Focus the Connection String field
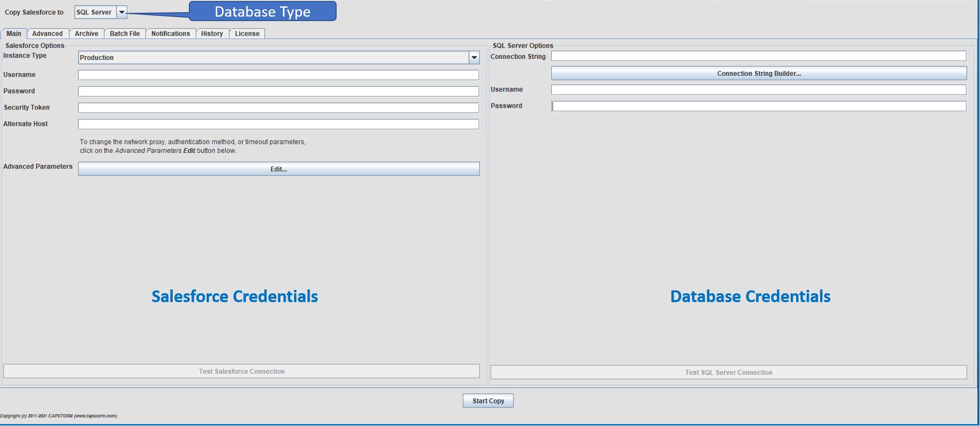The width and height of the screenshot is (980, 426). (x=759, y=56)
